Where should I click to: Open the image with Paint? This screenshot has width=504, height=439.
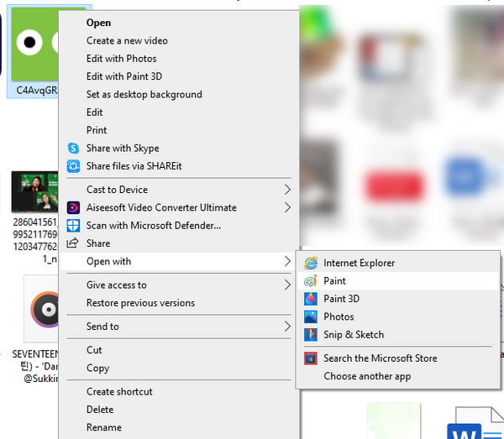point(398,281)
